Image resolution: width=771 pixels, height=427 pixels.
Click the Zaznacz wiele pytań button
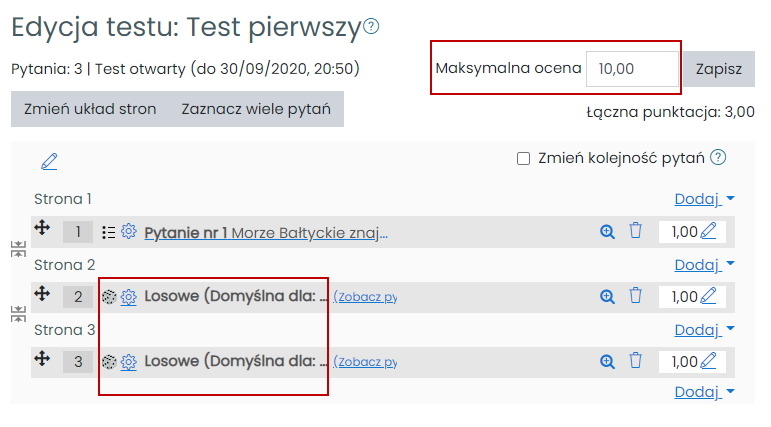pos(256,109)
